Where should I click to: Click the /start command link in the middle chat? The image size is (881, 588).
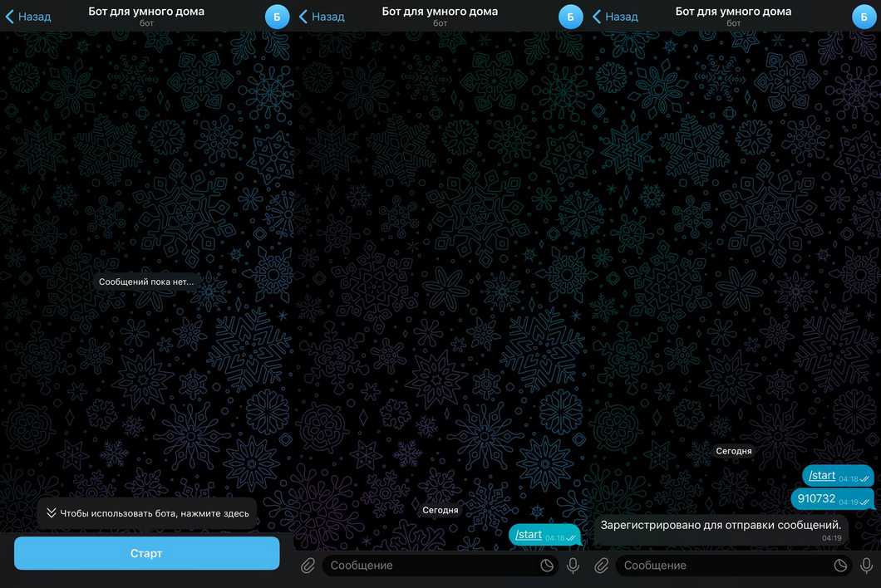529,535
